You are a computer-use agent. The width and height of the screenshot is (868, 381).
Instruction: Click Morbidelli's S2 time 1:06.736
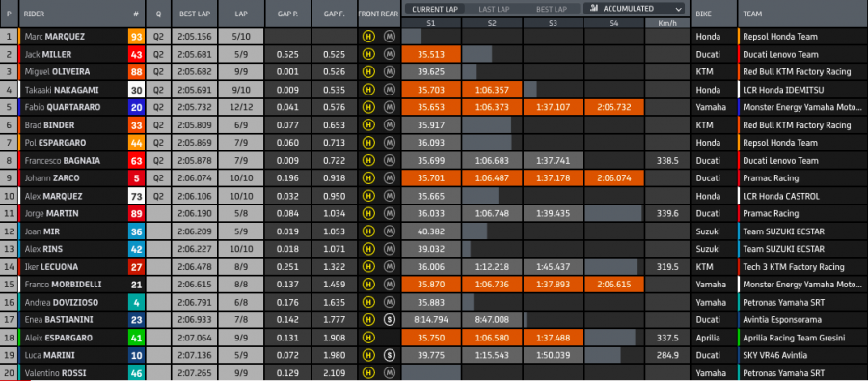click(492, 285)
